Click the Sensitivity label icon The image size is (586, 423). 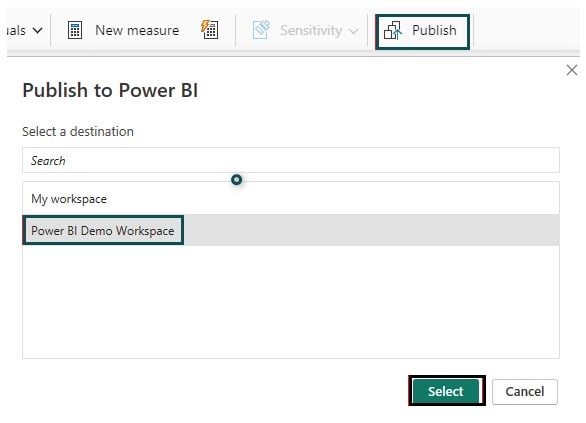(x=261, y=30)
